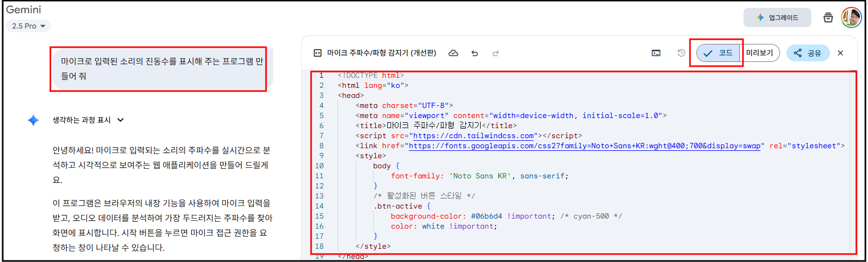Click the .btn-active code line

point(402,206)
